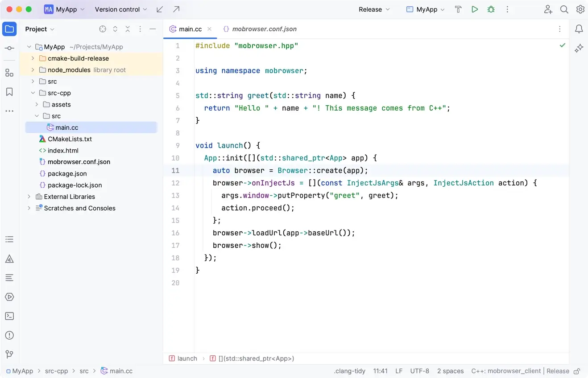This screenshot has width=588, height=378.
Task: Start debugging with the bug icon
Action: (491, 9)
